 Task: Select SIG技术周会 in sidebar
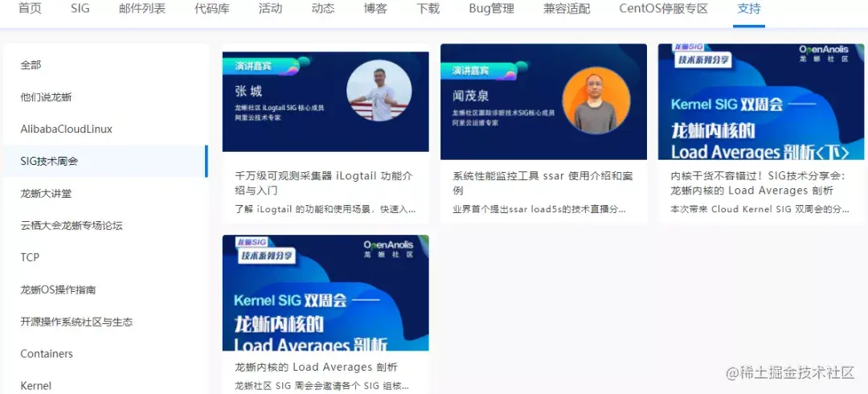(105, 162)
